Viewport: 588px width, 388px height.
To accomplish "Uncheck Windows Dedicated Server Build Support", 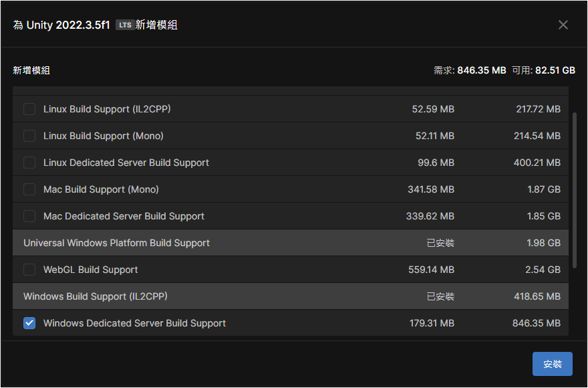I will click(x=29, y=323).
